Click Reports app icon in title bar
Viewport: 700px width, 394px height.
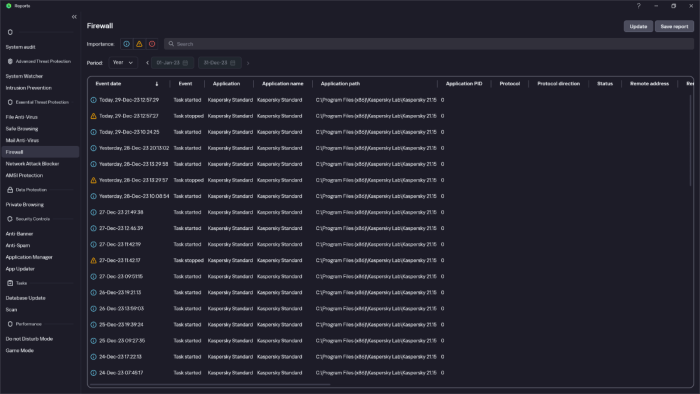8,6
